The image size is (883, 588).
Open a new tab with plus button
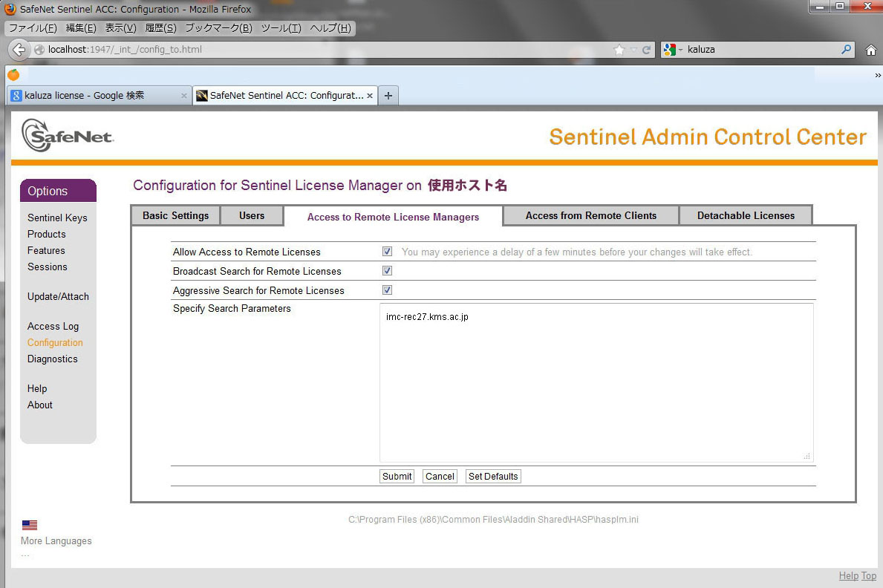click(388, 95)
